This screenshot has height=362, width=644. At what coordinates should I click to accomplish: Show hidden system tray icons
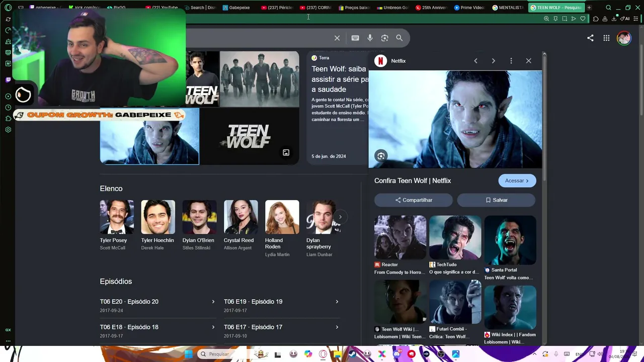[533, 354]
